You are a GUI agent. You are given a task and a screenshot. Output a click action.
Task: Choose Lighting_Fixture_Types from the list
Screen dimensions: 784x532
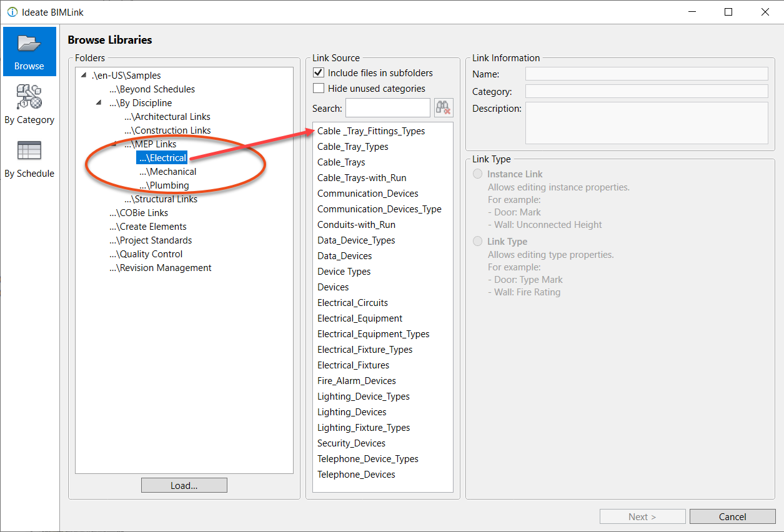coord(364,428)
